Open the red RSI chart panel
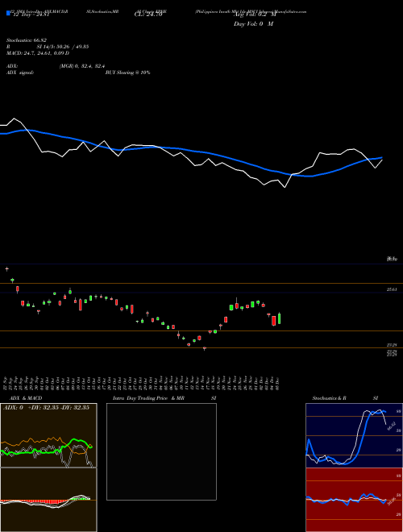403x532 pixels. pyautogui.click(x=354, y=500)
